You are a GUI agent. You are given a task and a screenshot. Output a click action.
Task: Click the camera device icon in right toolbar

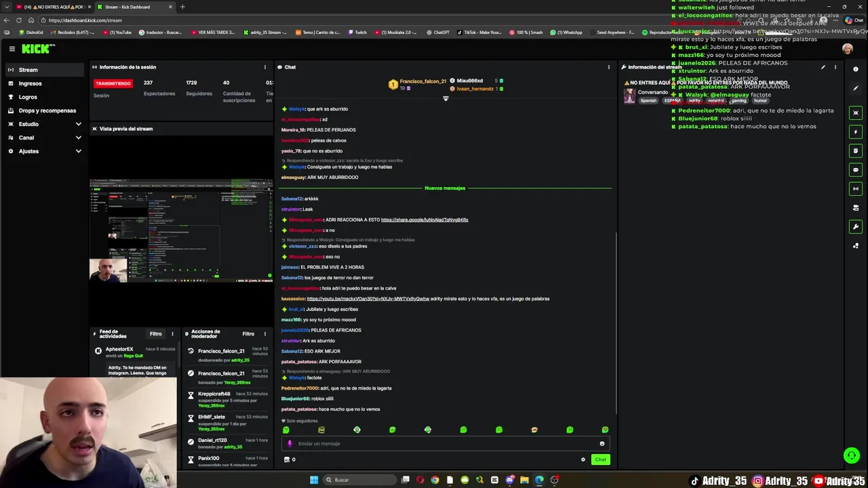point(856,207)
